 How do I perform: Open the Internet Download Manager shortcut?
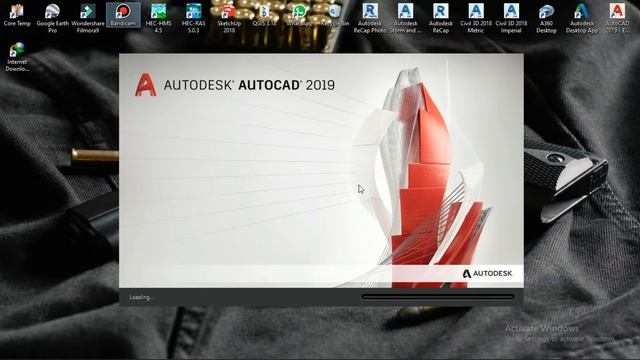tap(17, 57)
